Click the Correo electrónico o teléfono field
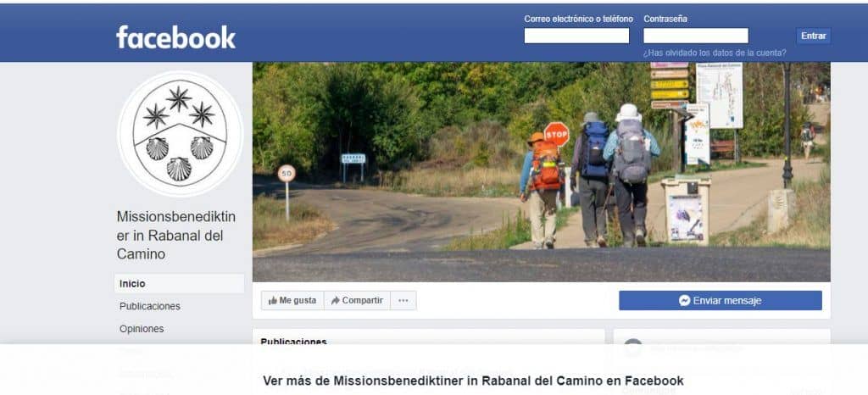This screenshot has width=868, height=395. [x=576, y=36]
